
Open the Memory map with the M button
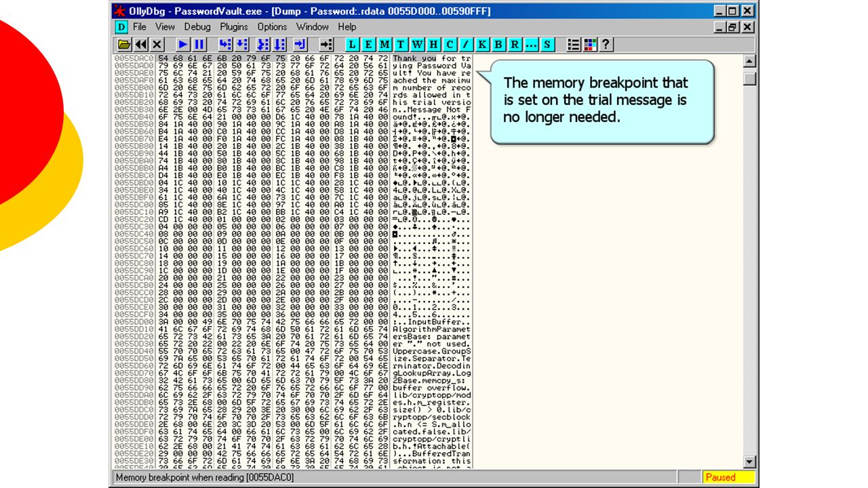coord(384,45)
